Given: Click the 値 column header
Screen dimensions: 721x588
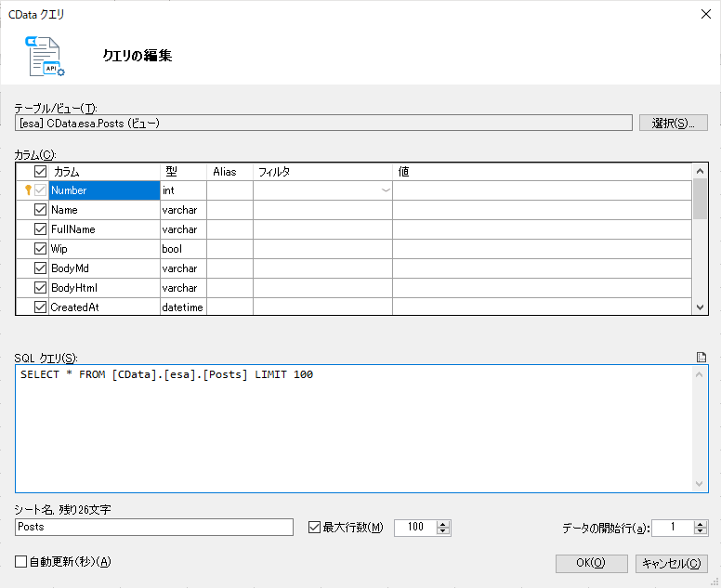Looking at the screenshot, I should point(542,172).
